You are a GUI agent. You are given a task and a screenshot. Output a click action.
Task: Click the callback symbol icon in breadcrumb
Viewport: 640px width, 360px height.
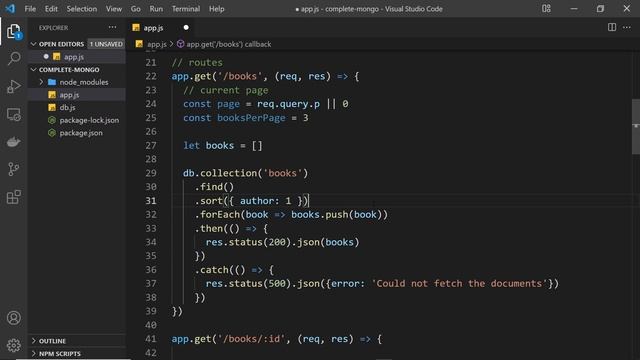180,44
